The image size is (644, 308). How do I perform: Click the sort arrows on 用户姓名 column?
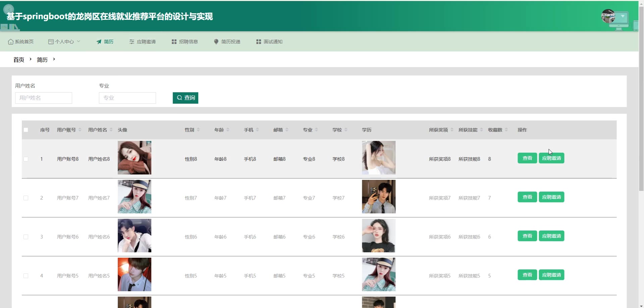tap(111, 130)
